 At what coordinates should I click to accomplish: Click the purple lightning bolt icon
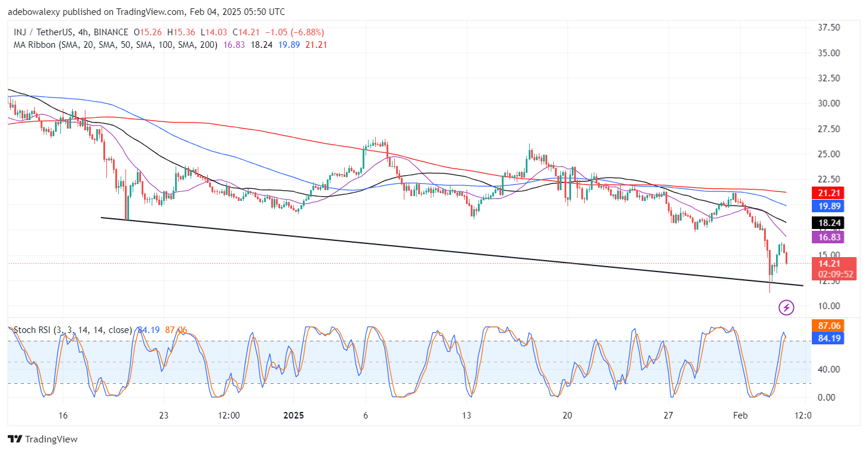click(x=787, y=308)
